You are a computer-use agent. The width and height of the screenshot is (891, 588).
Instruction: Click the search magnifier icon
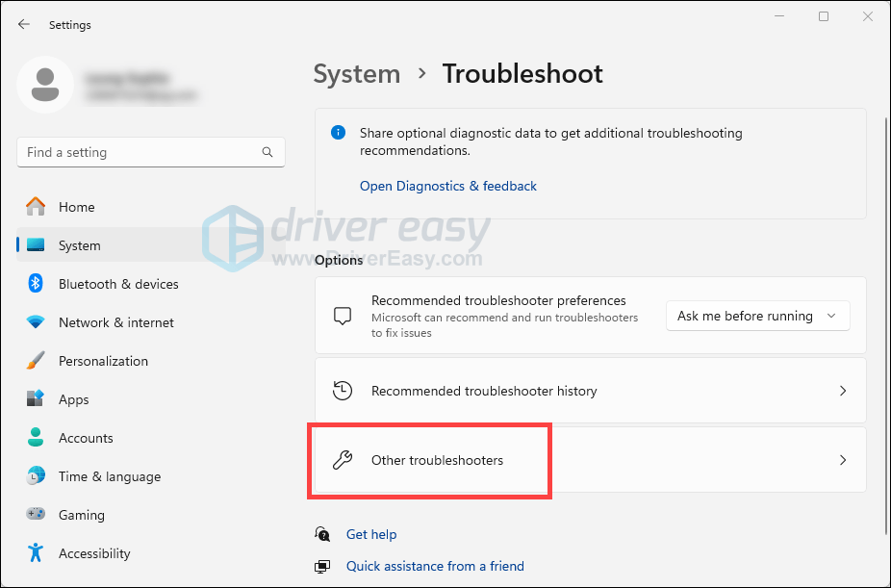pos(267,152)
